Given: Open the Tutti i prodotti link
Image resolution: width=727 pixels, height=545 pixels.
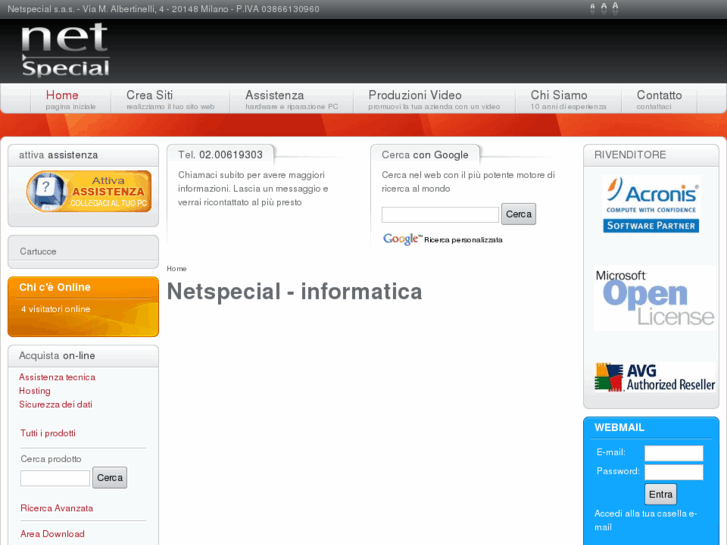Looking at the screenshot, I should click(48, 433).
